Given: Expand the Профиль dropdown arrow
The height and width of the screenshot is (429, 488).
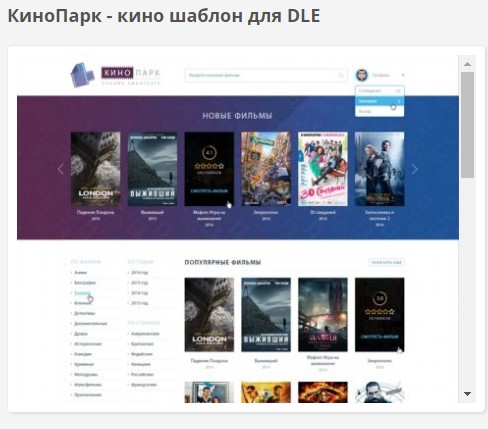Looking at the screenshot, I should (403, 75).
